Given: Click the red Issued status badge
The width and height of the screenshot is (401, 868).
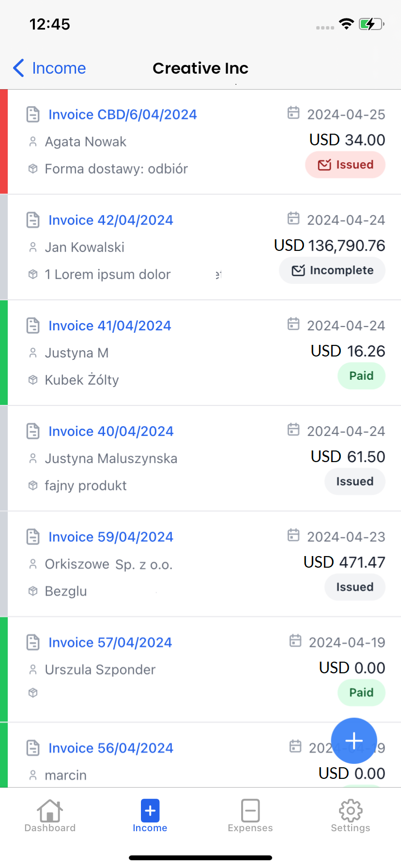Looking at the screenshot, I should [345, 165].
